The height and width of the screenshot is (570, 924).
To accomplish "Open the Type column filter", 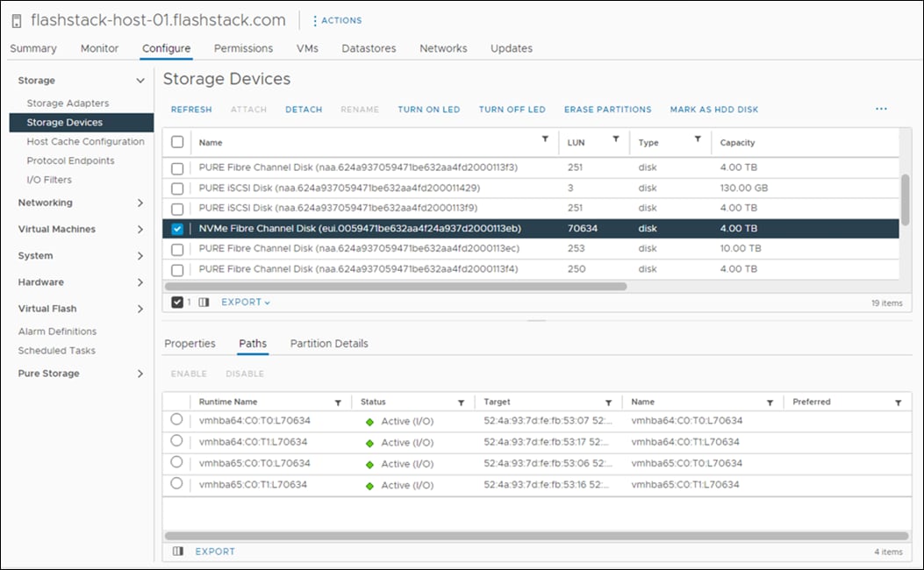I will 696,141.
